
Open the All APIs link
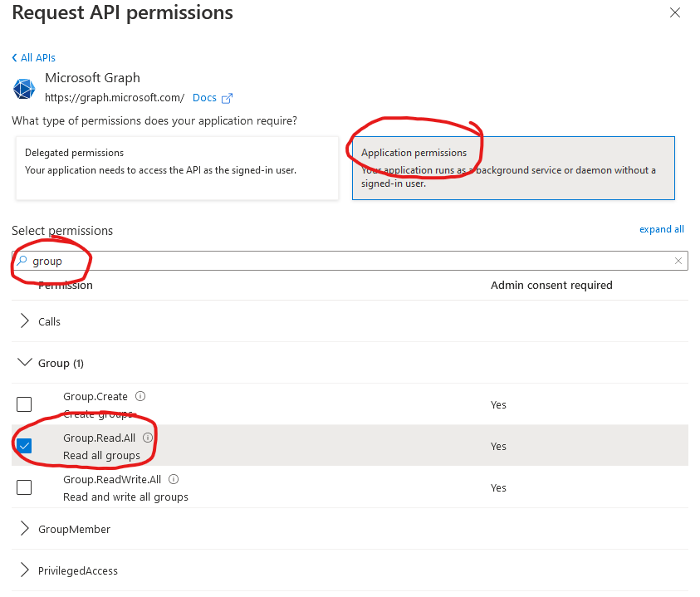point(37,57)
